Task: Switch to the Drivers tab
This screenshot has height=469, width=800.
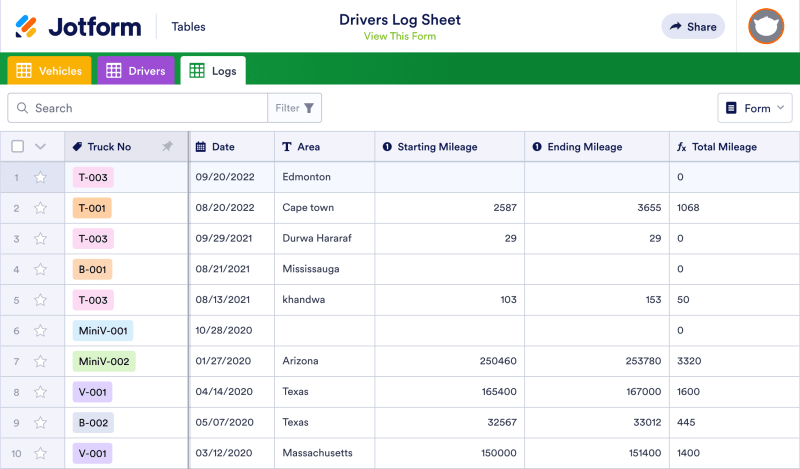Action: click(136, 71)
